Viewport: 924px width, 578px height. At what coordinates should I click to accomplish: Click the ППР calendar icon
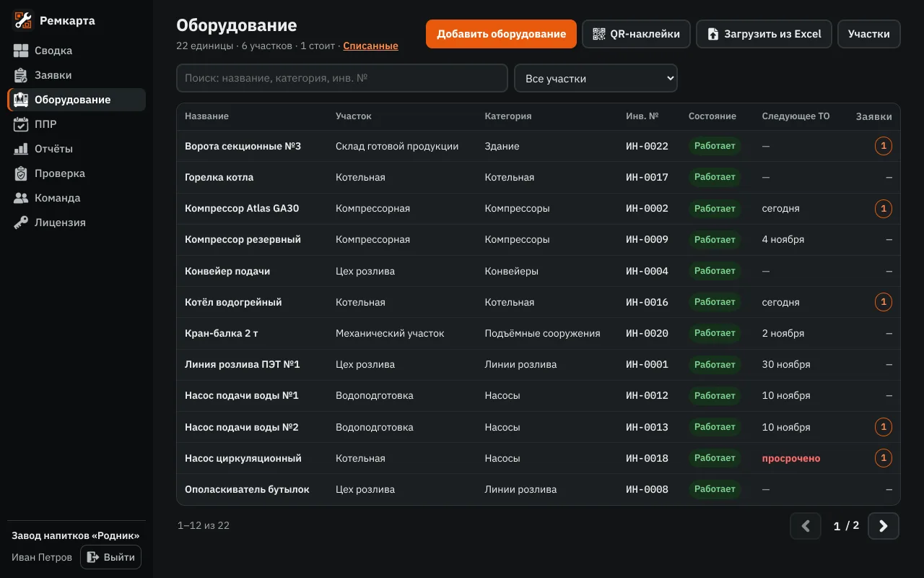point(21,124)
